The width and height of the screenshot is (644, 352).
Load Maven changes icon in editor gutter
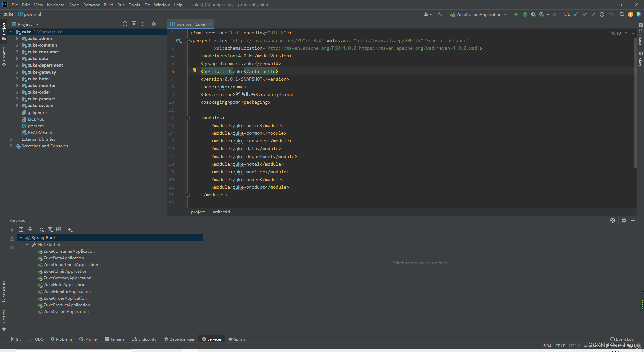click(179, 40)
